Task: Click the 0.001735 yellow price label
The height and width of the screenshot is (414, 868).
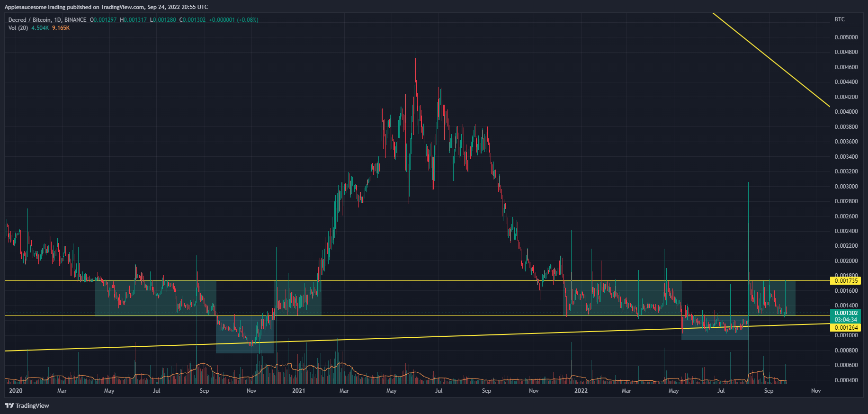Action: (846, 281)
